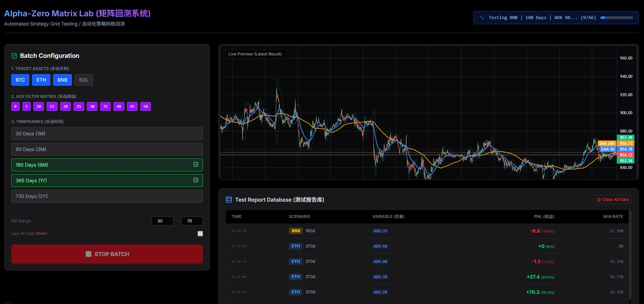
Task: Select the 30 Days (1M) timeframe
Action: [x=107, y=134]
